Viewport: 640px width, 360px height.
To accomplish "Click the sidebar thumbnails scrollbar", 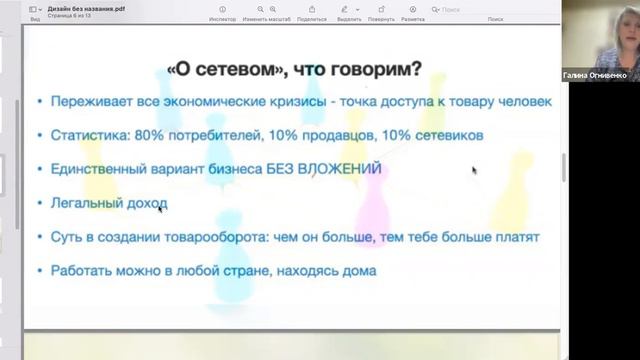I will (x=17, y=164).
